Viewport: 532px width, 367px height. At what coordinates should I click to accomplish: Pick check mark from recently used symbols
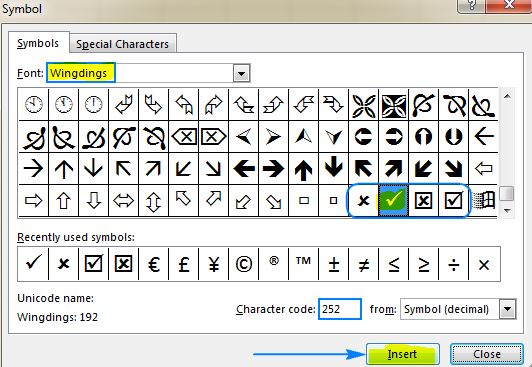33,264
